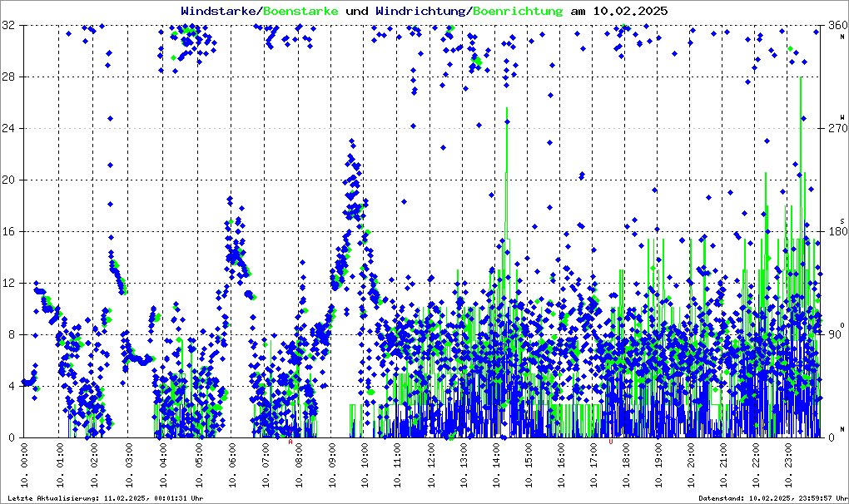
Task: Click the 'O' compass letter above 90
Action: (842, 324)
